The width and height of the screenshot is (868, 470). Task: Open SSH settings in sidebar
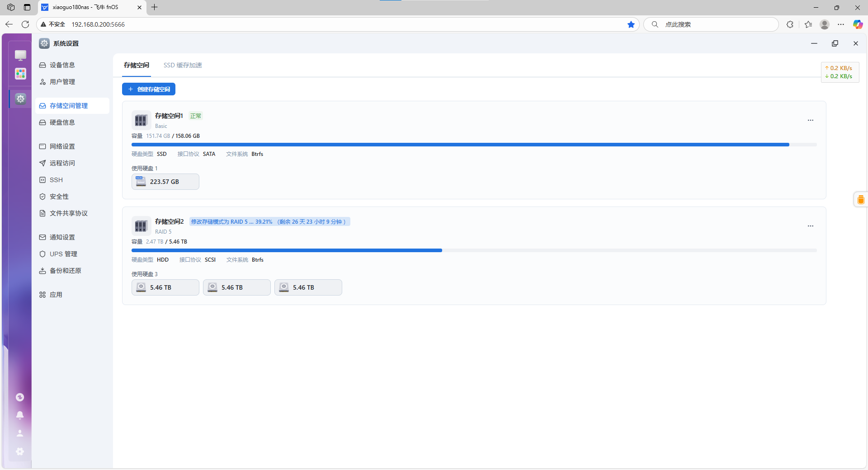[72, 180]
